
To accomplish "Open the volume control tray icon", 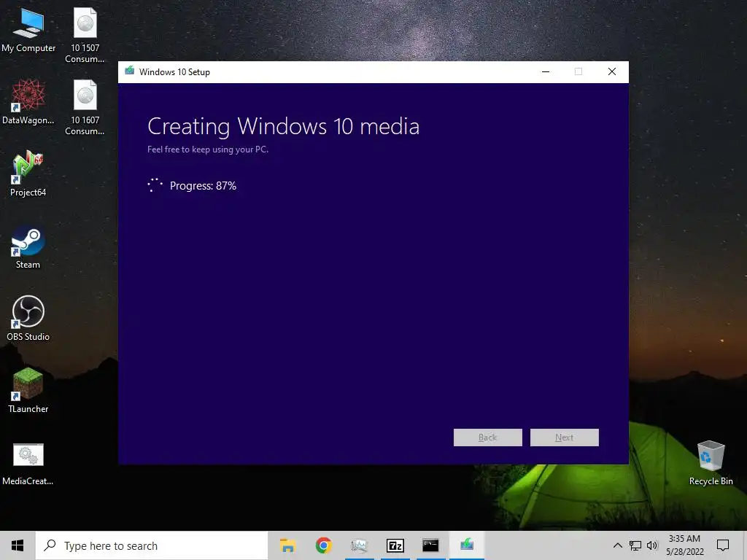I will 652,545.
